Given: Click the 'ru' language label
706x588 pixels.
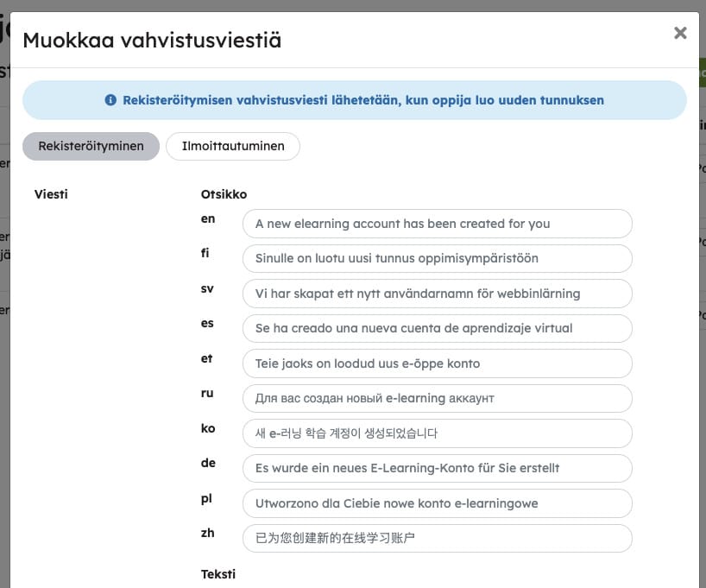Looking at the screenshot, I should click(x=207, y=394).
